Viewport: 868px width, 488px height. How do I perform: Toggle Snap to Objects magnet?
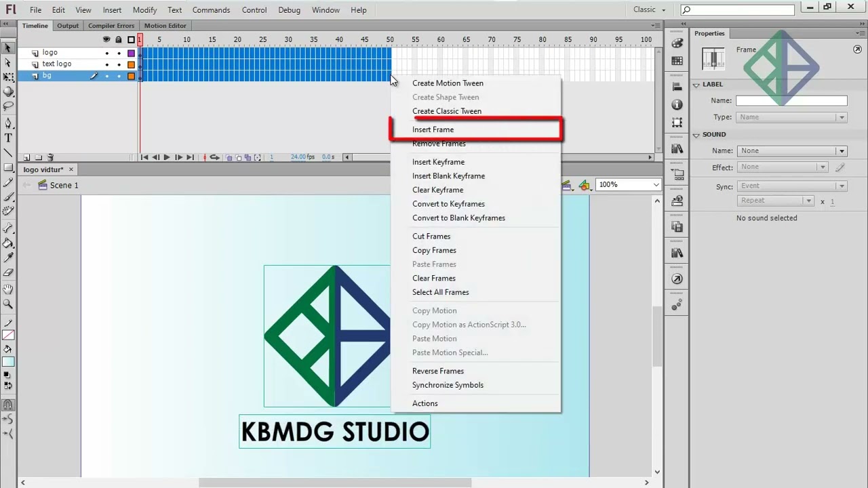[x=8, y=405]
